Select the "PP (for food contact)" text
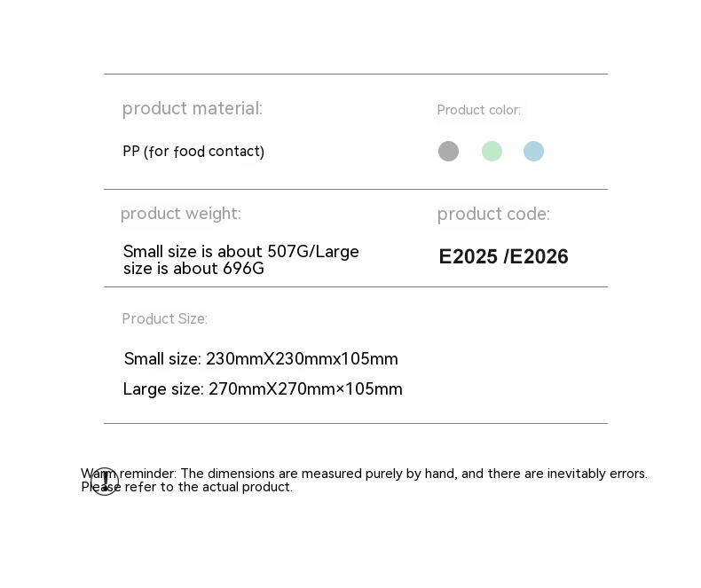Screen dimensions: 701x588 (x=193, y=152)
